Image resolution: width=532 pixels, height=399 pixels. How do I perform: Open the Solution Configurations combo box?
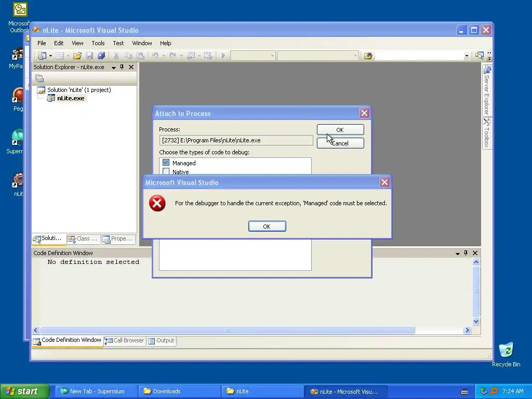253,56
